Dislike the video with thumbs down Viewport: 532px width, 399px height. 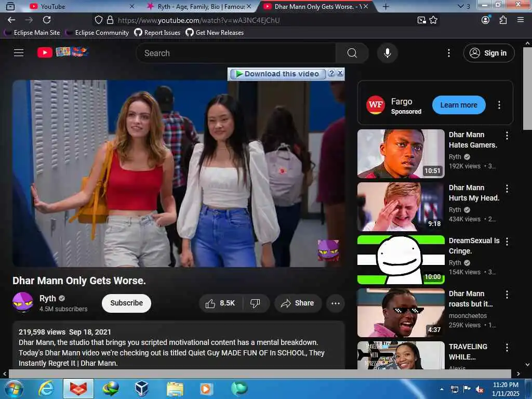point(256,303)
